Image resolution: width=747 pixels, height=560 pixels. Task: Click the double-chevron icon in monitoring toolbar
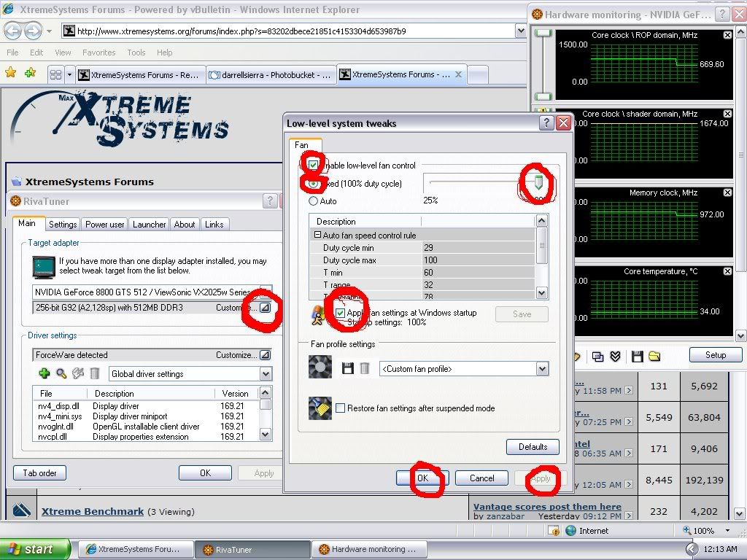coord(616,356)
